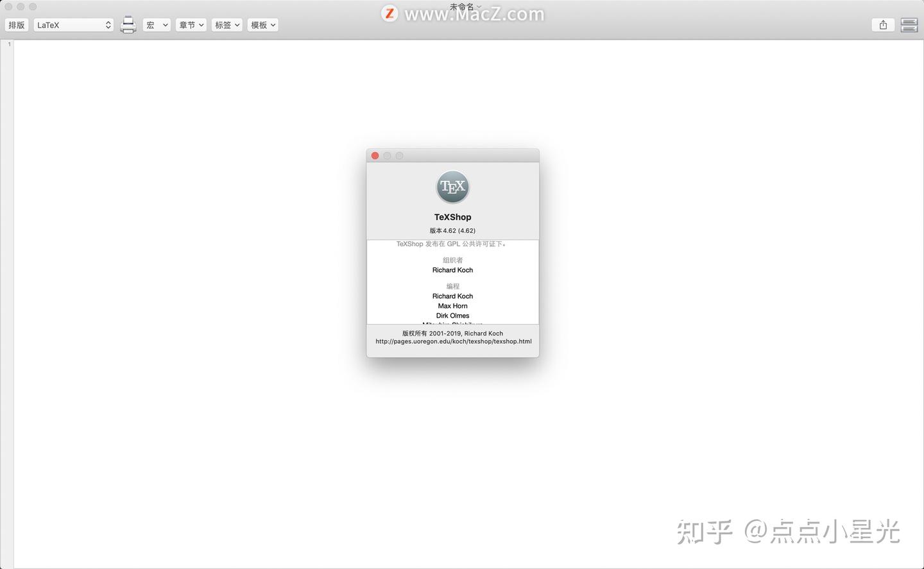
Task: Open the TeXShop uoregon.edu website link
Action: [453, 341]
